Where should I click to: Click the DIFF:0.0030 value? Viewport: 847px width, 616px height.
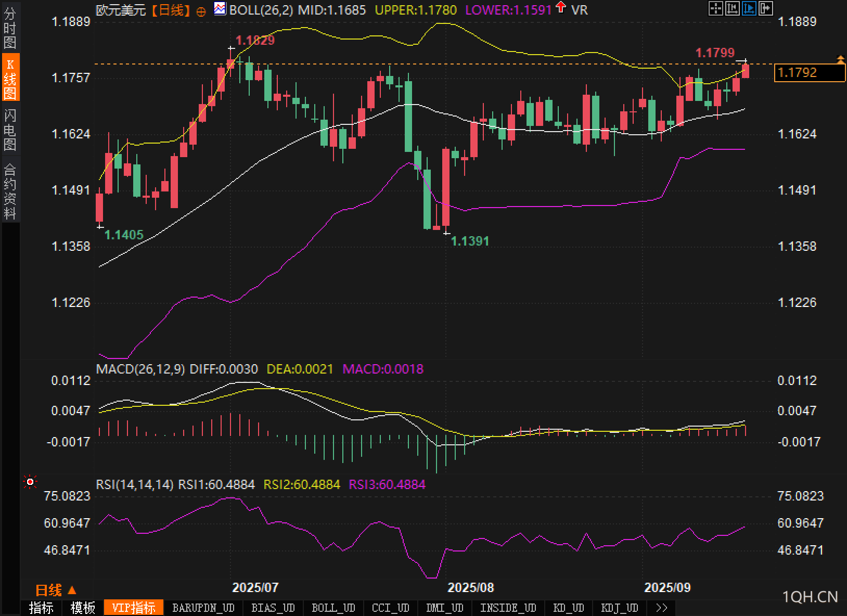point(224,369)
